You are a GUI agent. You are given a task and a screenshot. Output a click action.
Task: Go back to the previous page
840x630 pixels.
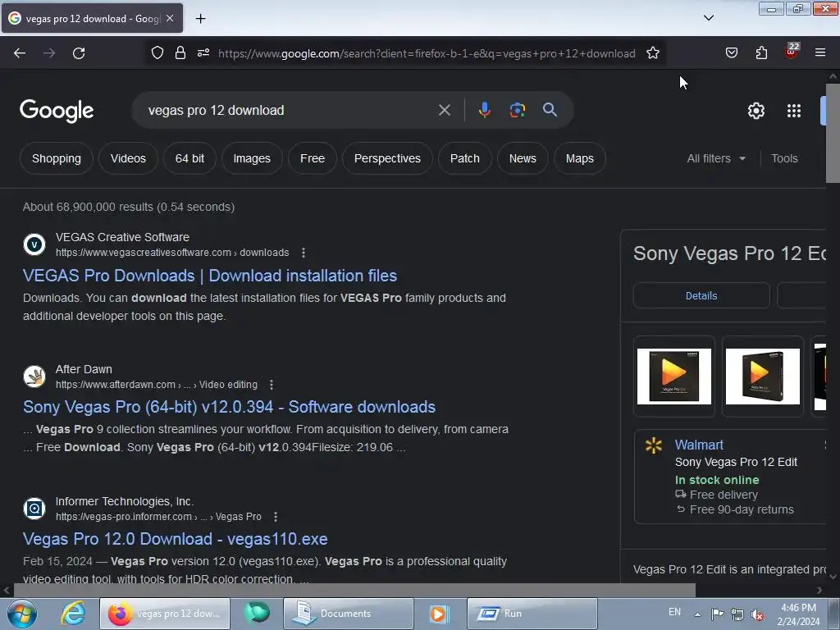20,53
